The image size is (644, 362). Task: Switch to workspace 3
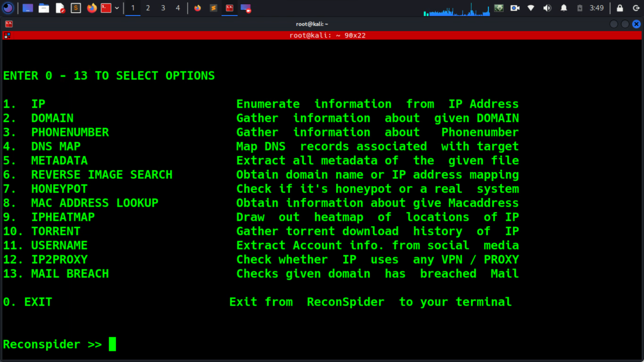(x=162, y=8)
